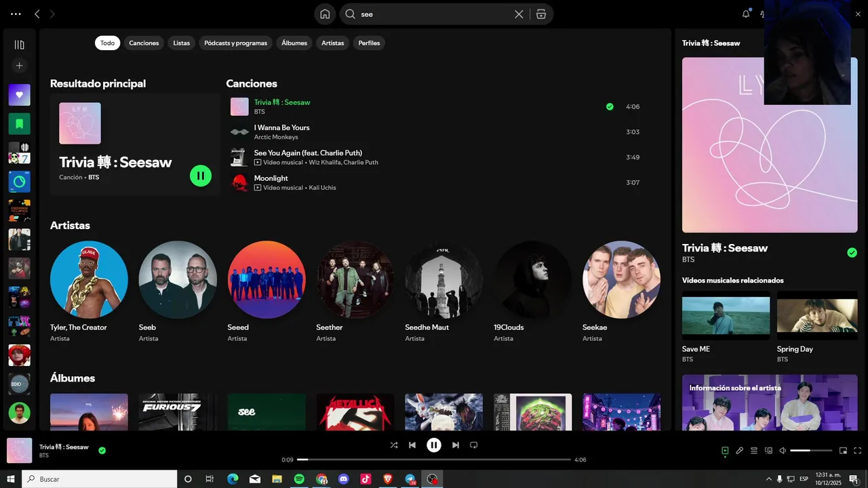The image size is (868, 488).
Task: Seek on the song progress bar
Action: pyautogui.click(x=434, y=460)
